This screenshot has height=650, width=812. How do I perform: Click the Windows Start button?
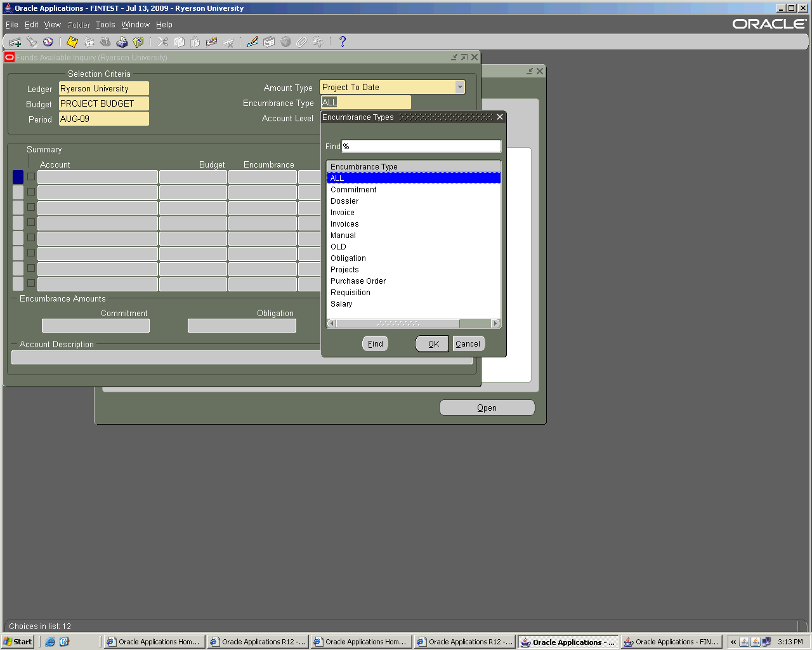tap(18, 642)
